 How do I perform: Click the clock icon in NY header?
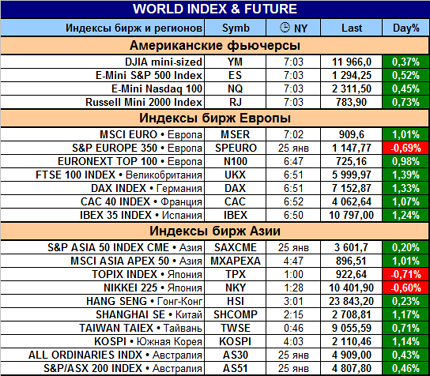(x=285, y=27)
